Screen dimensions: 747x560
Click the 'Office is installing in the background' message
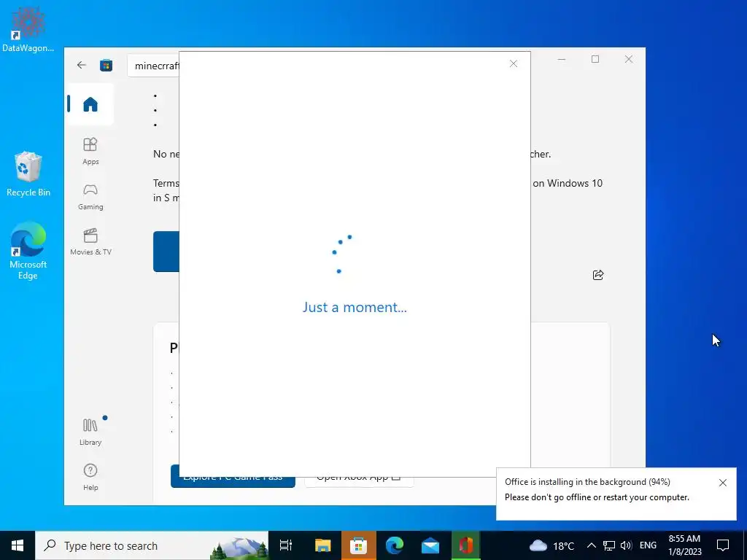pos(587,482)
